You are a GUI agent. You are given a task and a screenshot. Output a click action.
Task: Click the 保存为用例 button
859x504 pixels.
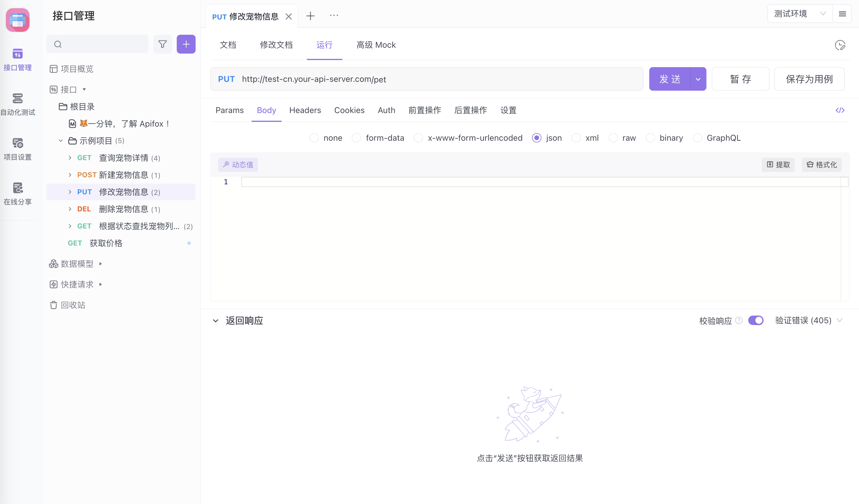[809, 79]
